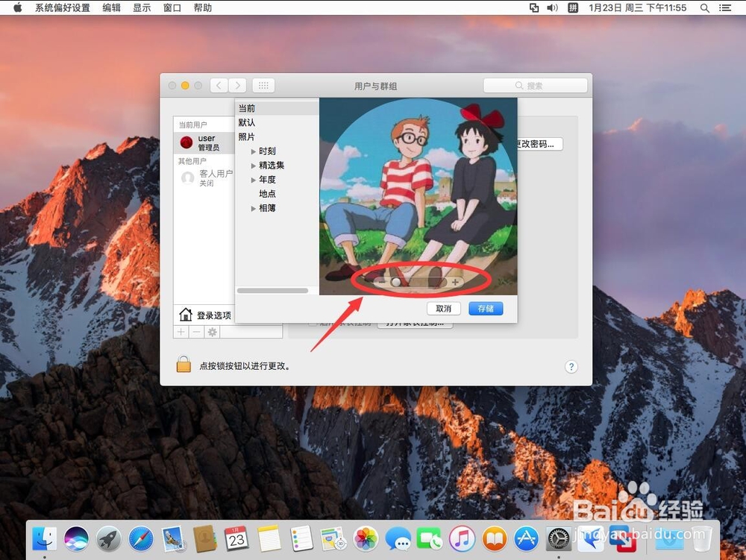Open iTunes music note icon
The height and width of the screenshot is (560, 746).
(x=462, y=538)
